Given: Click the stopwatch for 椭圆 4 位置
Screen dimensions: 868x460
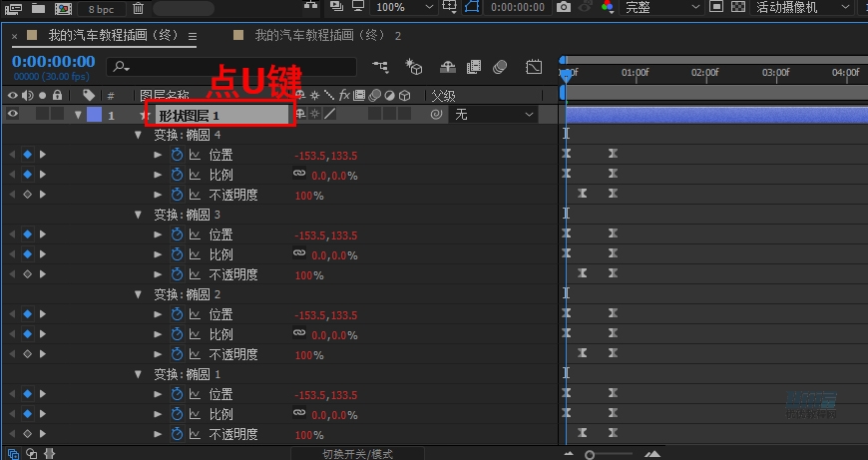Looking at the screenshot, I should 177,155.
